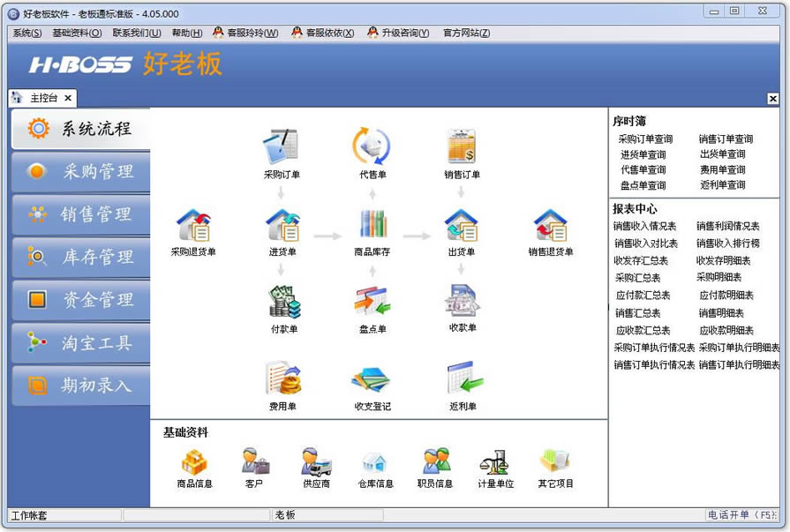Open the 进货单查询 link
Screen dimensions: 790x532
click(643, 154)
